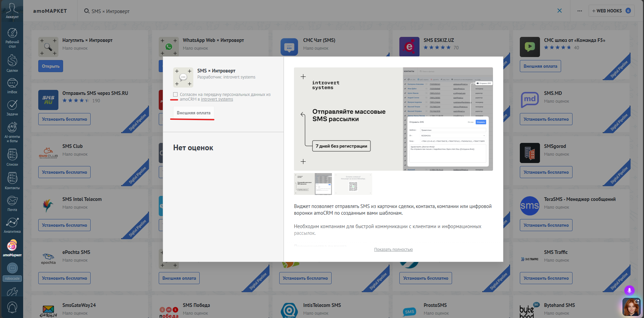
Task: Select amoМаркет in the sidebar
Action: click(x=12, y=248)
